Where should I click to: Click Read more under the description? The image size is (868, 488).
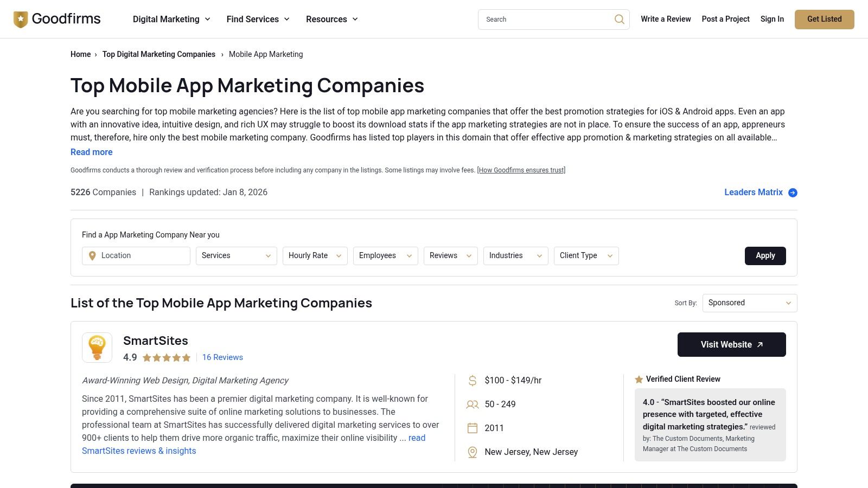tap(92, 152)
